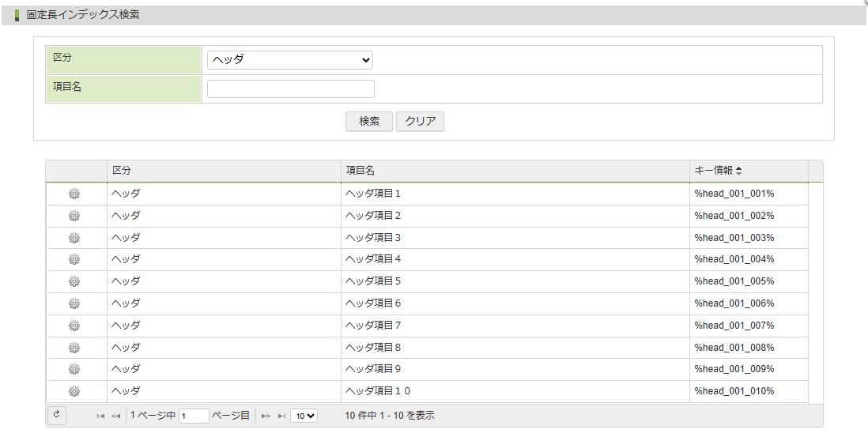Click gear icon in ヘッダ項目10 row
This screenshot has height=437, width=868.
pos(74,391)
